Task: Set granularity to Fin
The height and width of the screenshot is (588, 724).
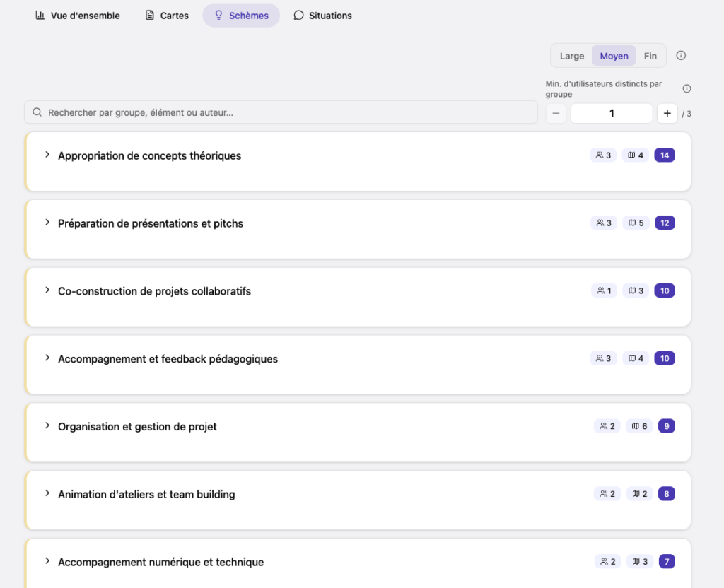Action: click(650, 56)
